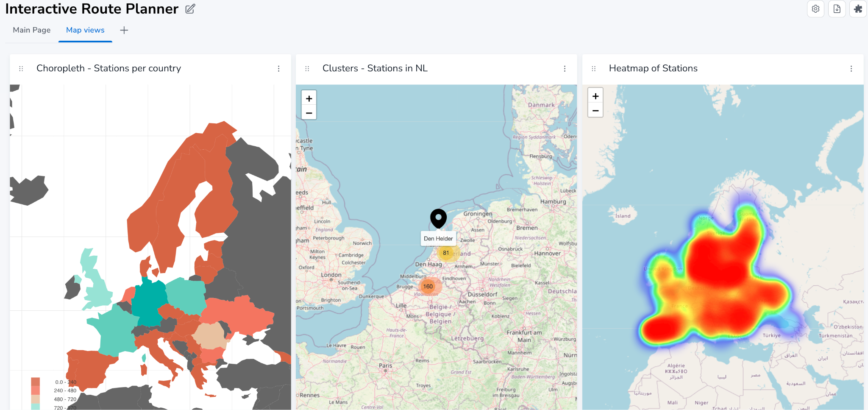Zoom in on the Heatmap map
The height and width of the screenshot is (410, 868).
point(595,96)
